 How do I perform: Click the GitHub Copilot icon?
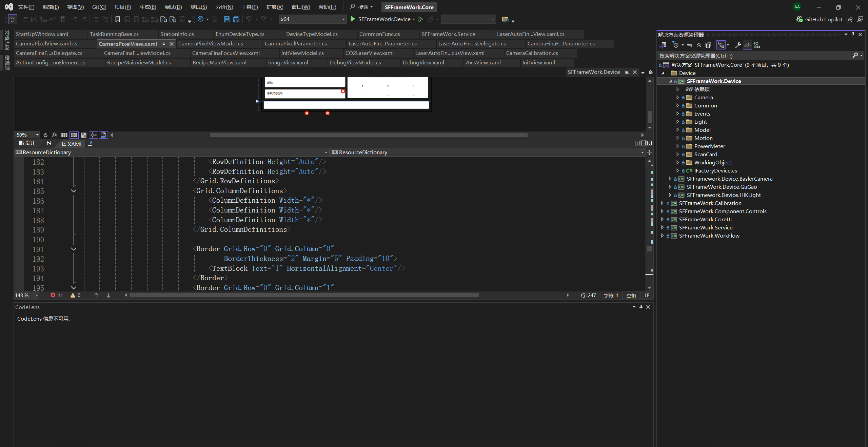[800, 19]
